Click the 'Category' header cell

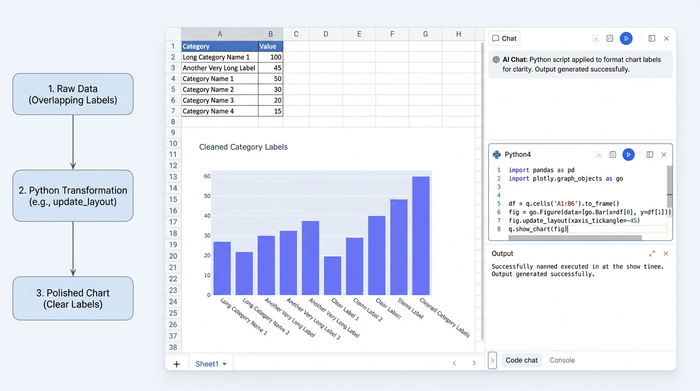pos(220,46)
